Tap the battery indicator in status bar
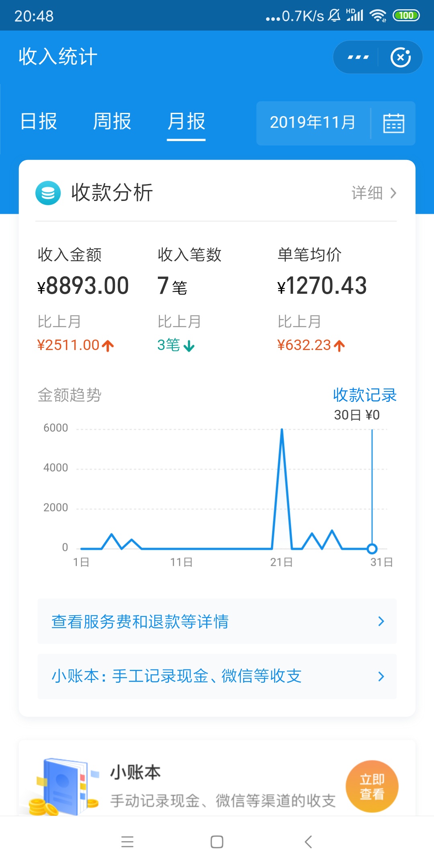434x868 pixels. (406, 16)
